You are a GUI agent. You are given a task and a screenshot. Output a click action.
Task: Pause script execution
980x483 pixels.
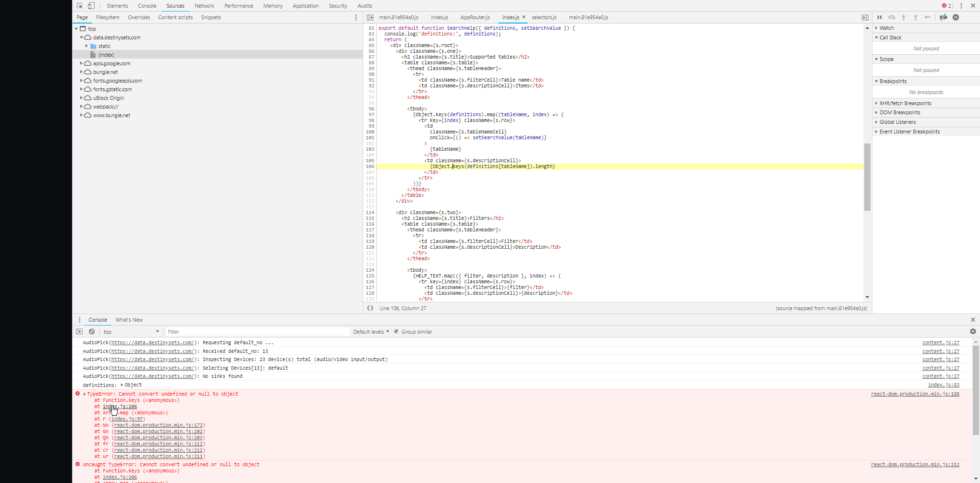880,17
